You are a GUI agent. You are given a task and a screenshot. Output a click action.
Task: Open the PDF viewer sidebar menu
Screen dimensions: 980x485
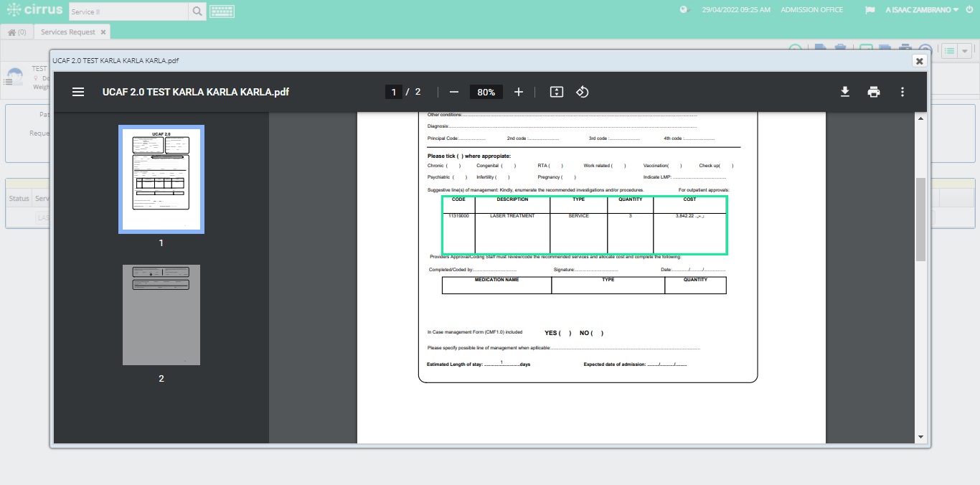point(78,92)
